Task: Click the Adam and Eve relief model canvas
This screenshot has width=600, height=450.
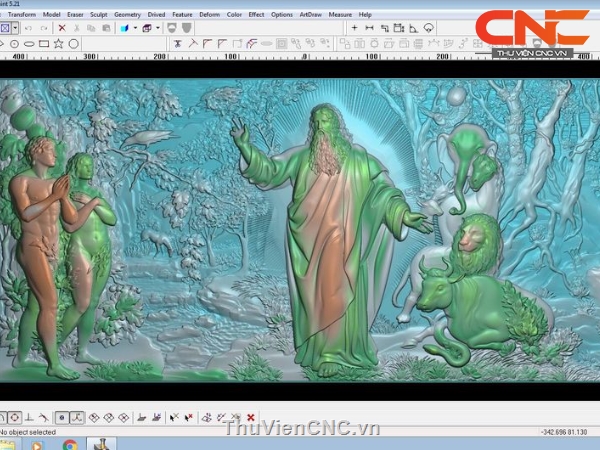Action: 300,230
